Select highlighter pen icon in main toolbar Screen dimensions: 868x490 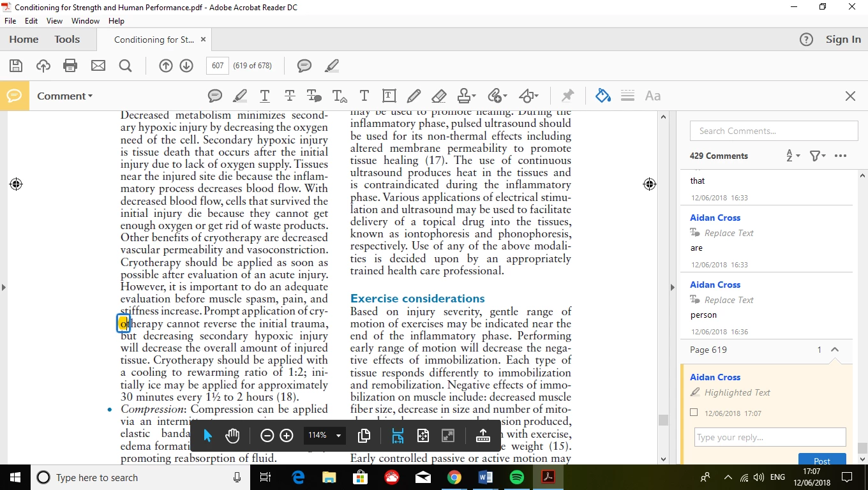point(332,66)
